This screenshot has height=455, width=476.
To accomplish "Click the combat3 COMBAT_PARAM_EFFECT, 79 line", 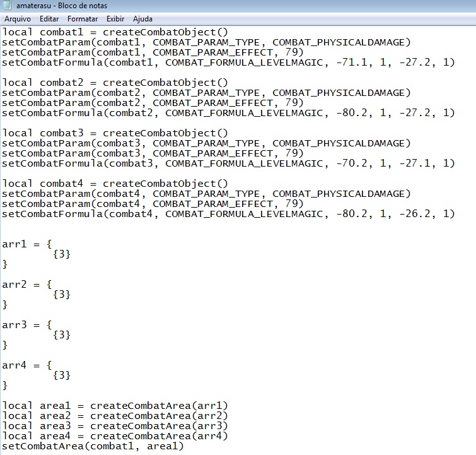I will tap(153, 153).
